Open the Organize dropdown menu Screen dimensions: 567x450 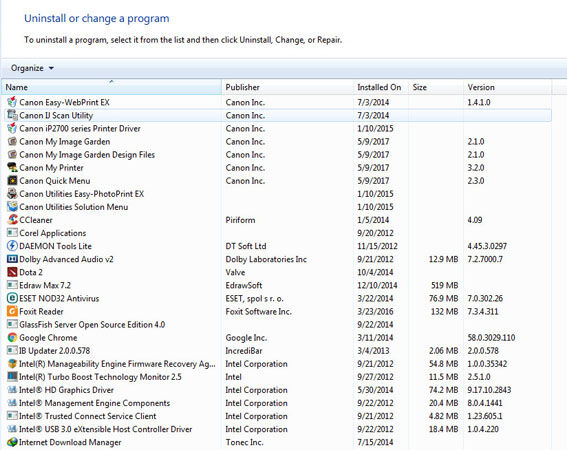32,68
